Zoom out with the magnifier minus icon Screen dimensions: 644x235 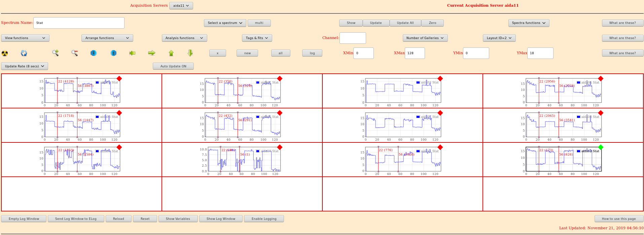point(75,53)
